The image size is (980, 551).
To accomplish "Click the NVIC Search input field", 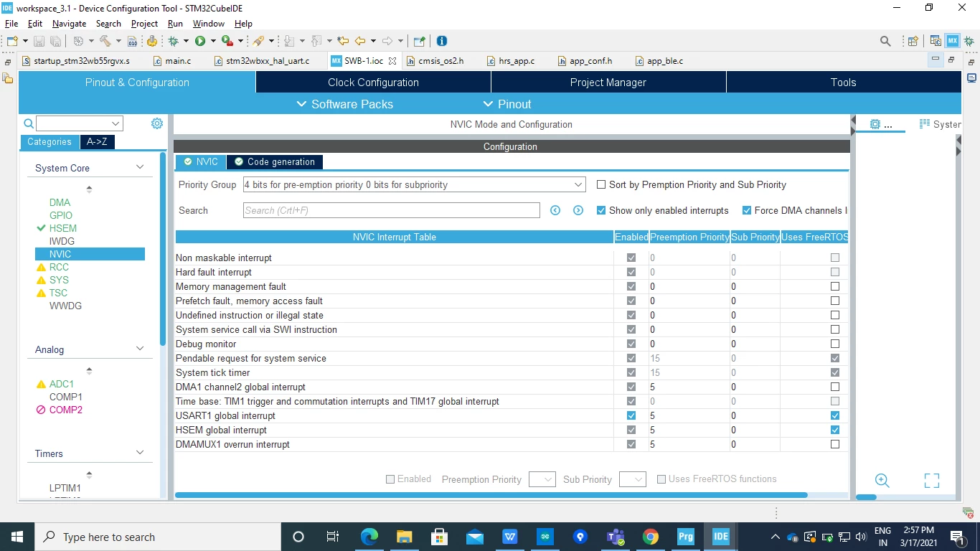I will pos(392,210).
